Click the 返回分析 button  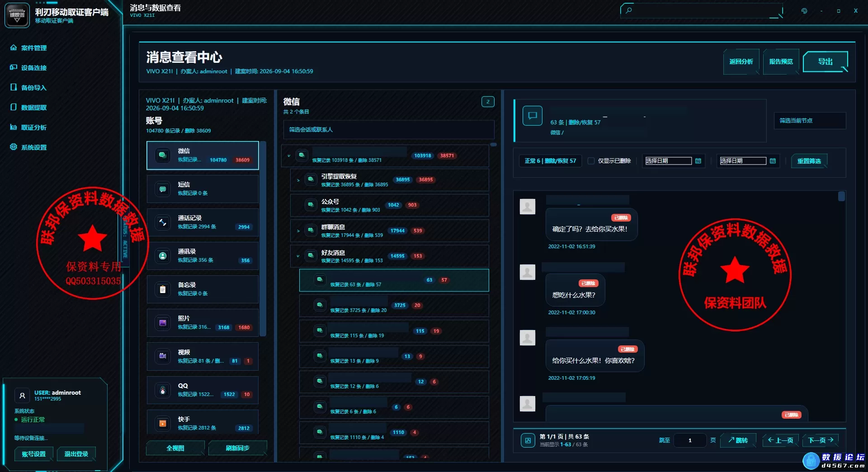741,61
